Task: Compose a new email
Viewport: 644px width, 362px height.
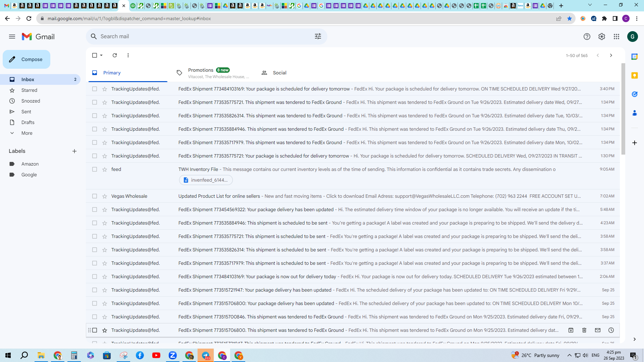Action: 26,59
